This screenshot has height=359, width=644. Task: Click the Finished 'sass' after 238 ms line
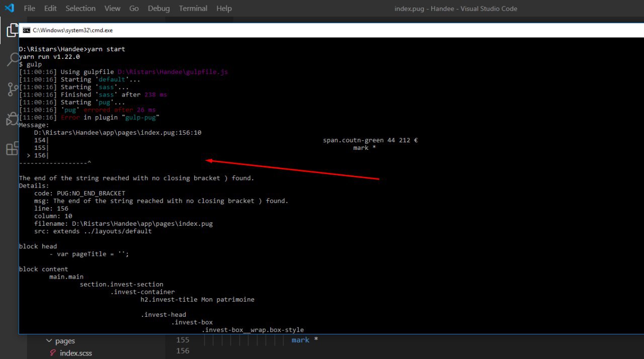click(93, 95)
